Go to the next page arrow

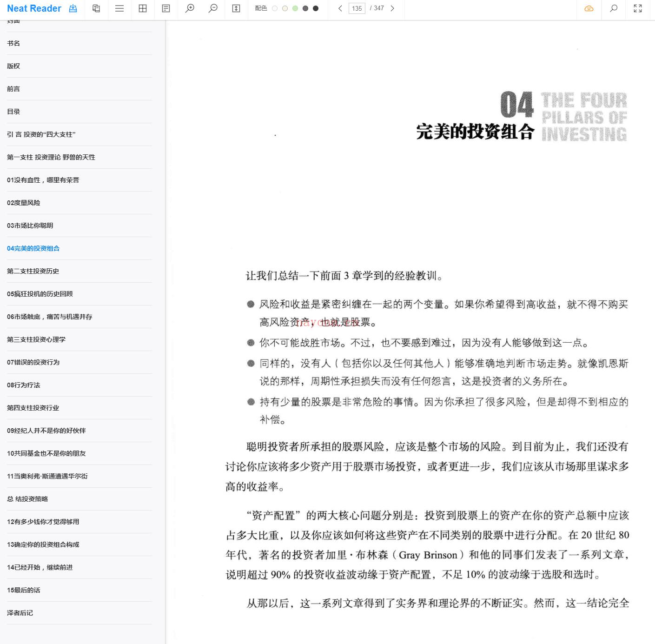coord(392,8)
